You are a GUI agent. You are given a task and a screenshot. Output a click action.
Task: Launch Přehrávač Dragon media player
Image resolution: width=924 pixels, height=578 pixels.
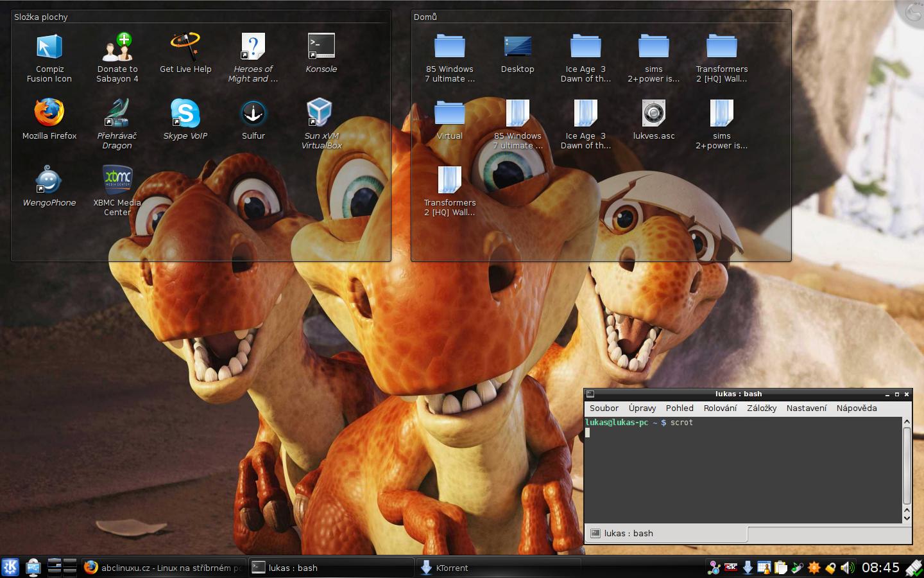tap(117, 124)
